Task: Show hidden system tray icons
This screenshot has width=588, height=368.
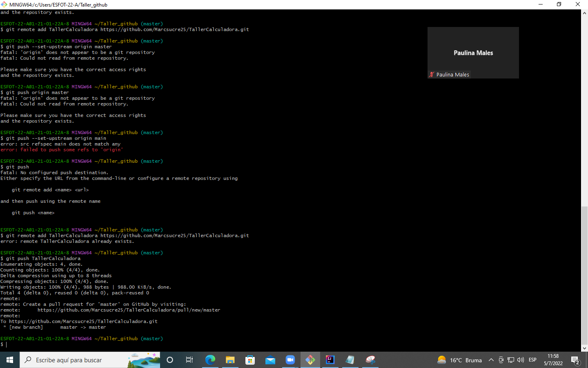Action: (491, 360)
